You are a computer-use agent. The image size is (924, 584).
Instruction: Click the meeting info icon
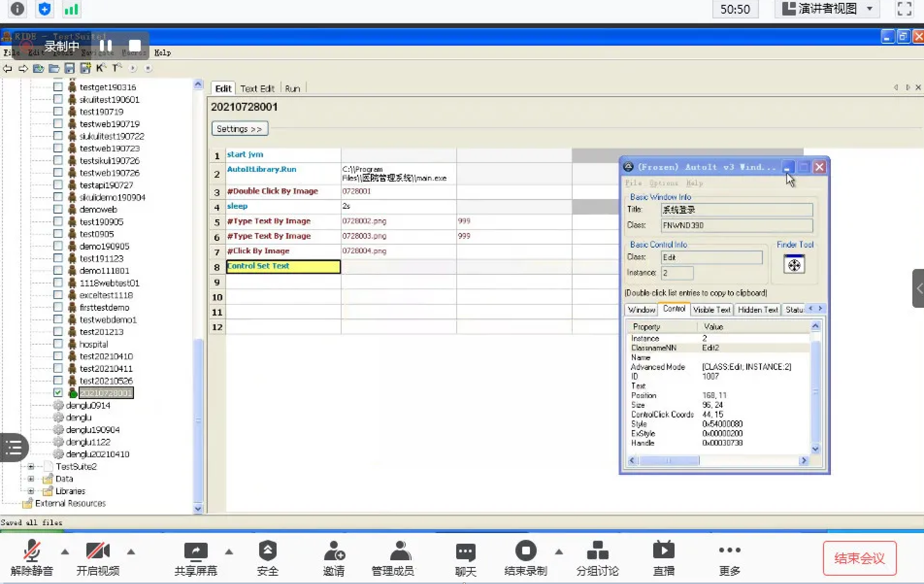click(x=17, y=9)
